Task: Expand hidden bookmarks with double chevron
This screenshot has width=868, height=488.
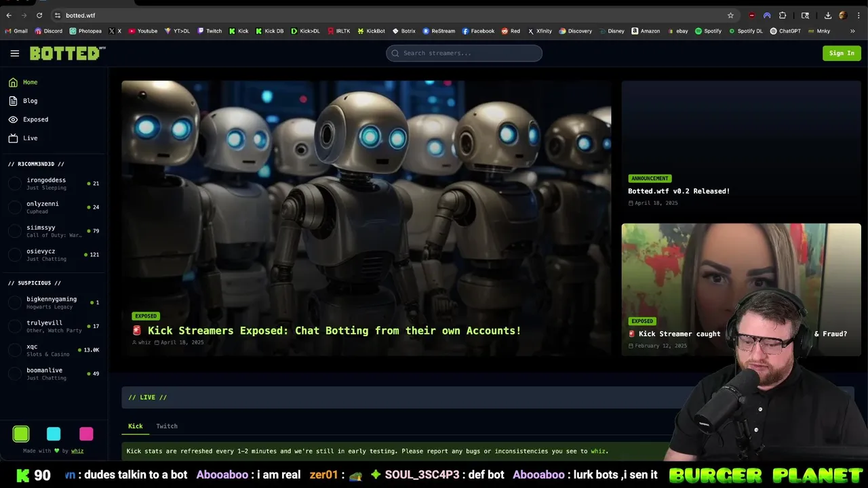Action: tap(852, 31)
